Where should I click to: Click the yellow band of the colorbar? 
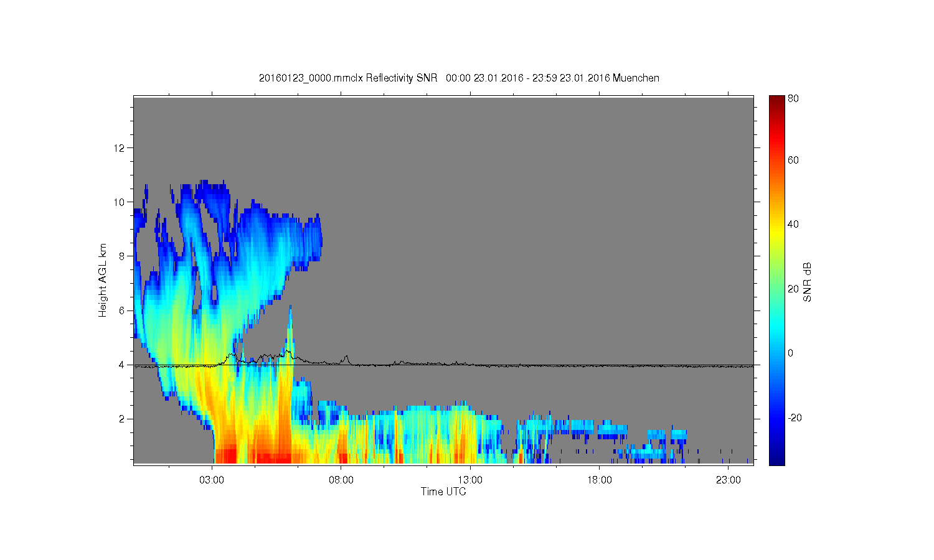coord(776,233)
